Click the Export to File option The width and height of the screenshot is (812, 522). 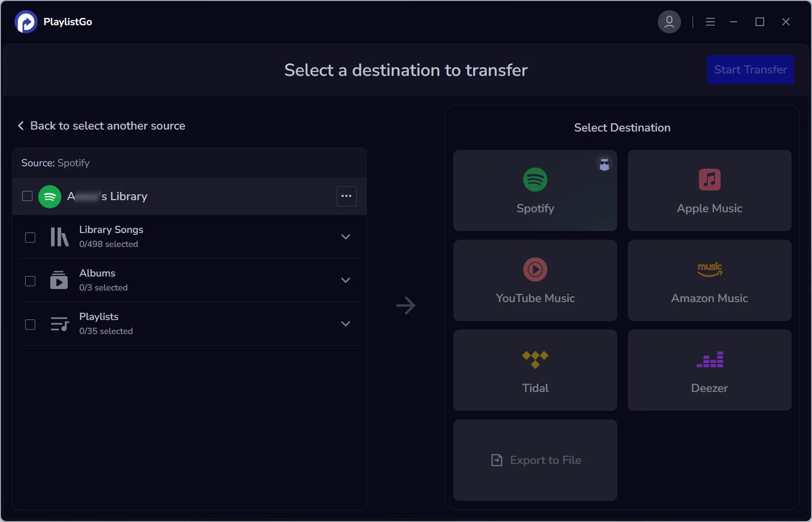(535, 460)
